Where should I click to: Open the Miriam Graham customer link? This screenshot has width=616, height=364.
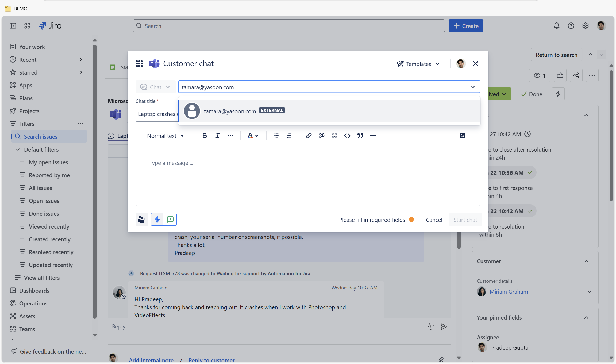509,292
